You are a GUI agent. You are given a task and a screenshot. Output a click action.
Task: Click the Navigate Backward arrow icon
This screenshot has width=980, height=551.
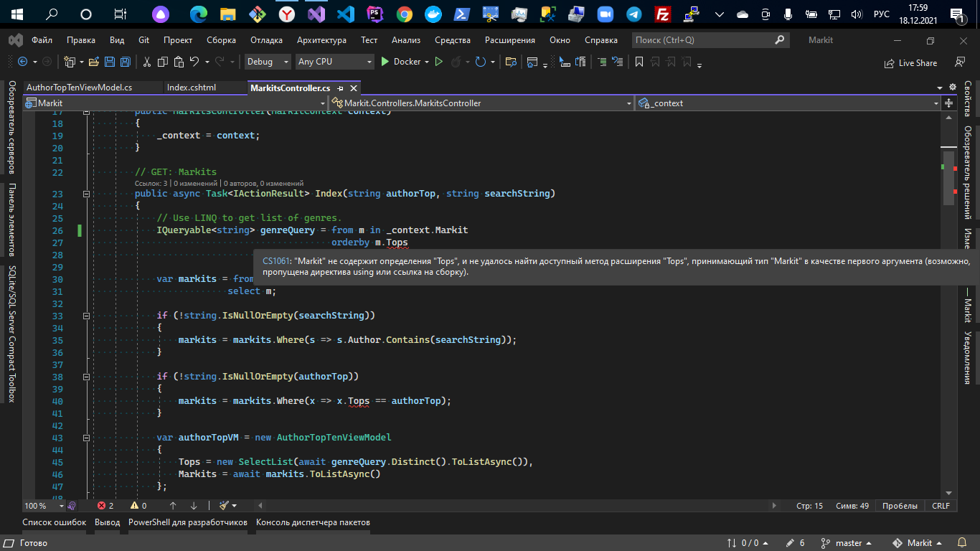[22, 62]
